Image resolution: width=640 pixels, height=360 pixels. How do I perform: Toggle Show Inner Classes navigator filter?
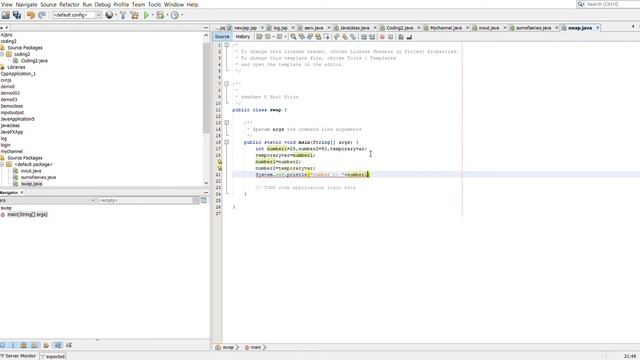point(46,345)
